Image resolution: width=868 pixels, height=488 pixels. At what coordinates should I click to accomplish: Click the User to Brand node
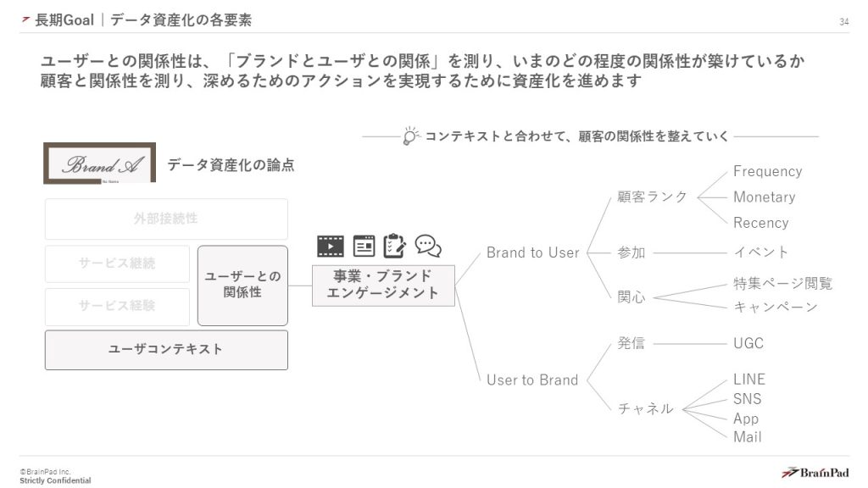pyautogui.click(x=531, y=380)
